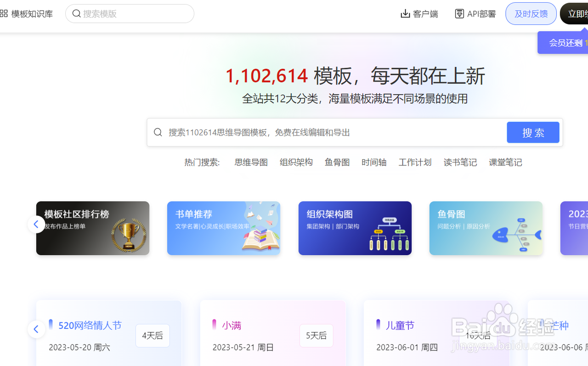The width and height of the screenshot is (588, 366).
Task: Open the partially visible 2023 purple card
Action: (574, 228)
